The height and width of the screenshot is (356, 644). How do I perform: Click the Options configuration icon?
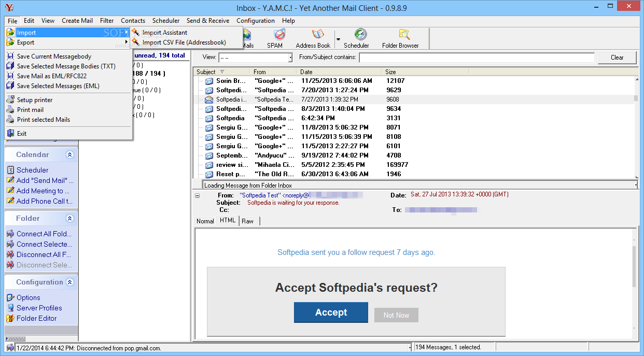click(11, 297)
